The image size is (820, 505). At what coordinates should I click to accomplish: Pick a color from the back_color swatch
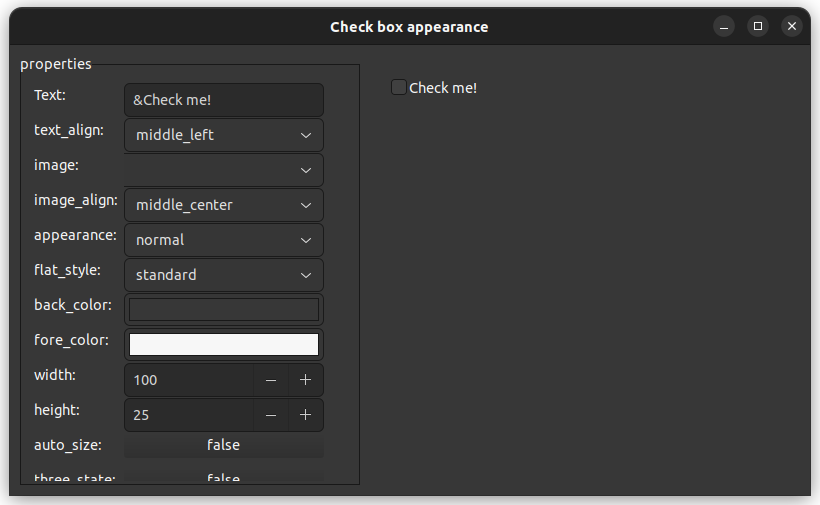click(x=223, y=310)
